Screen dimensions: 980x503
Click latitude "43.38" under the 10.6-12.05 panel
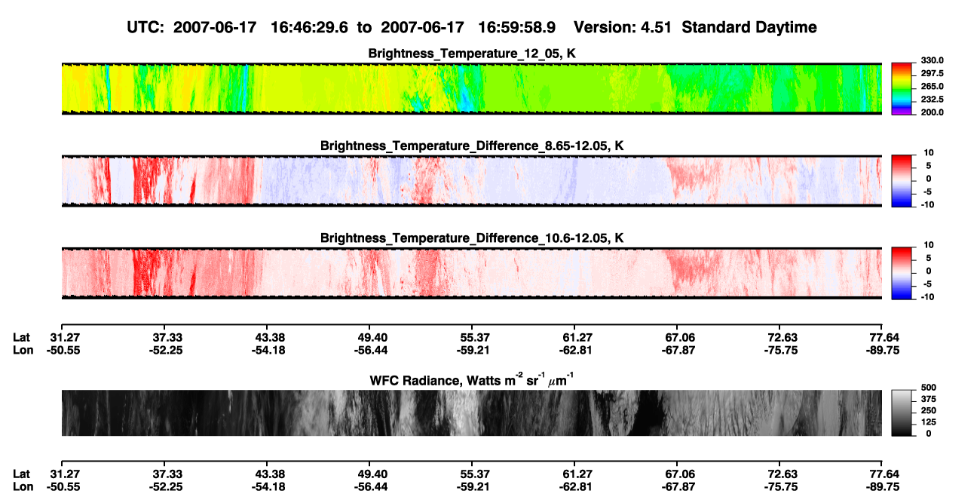pyautogui.click(x=270, y=337)
